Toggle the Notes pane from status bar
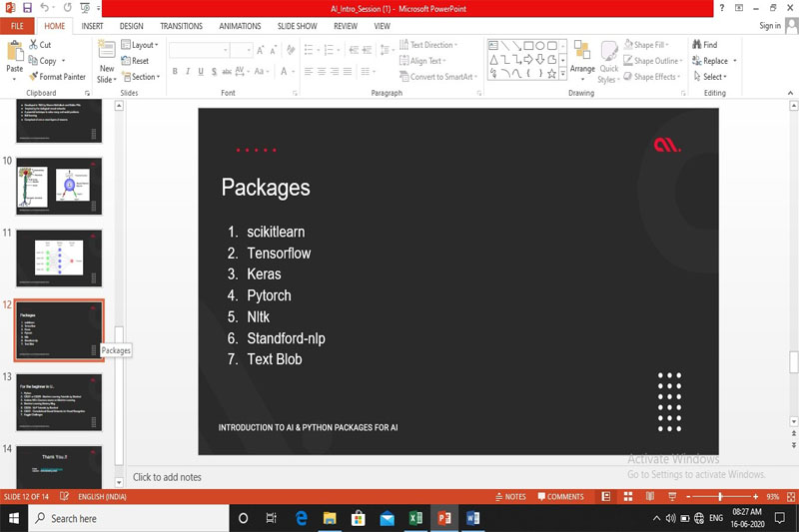This screenshot has height=532, width=799. [510, 496]
